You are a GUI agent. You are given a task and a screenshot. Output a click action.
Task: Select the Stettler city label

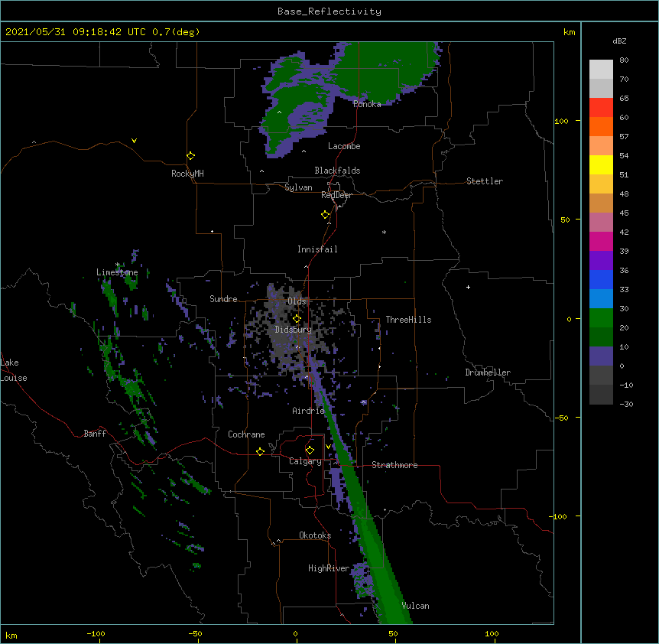485,181
